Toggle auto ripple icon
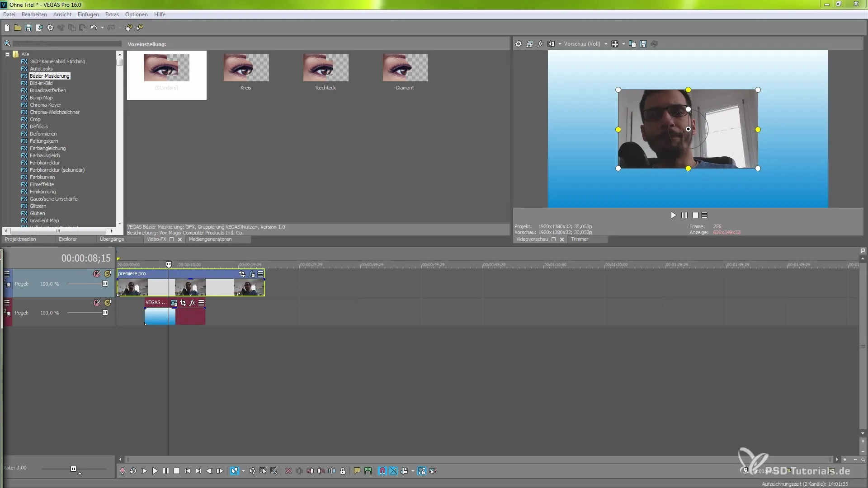Viewport: 868px width, 488px height. click(x=404, y=471)
